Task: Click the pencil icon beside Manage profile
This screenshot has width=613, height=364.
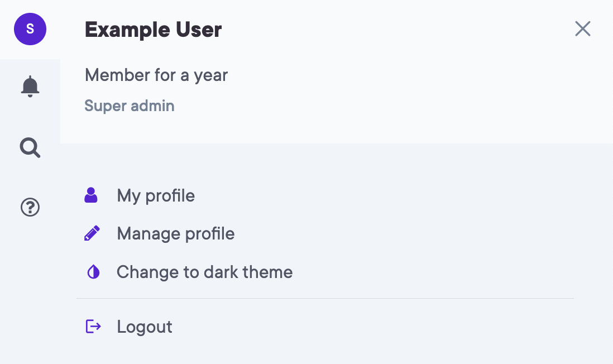Action: click(92, 233)
